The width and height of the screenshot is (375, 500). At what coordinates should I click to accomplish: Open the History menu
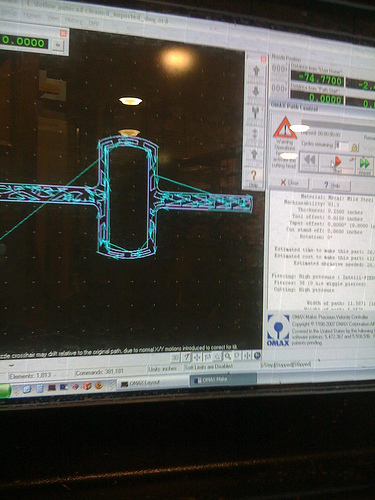(x=74, y=21)
